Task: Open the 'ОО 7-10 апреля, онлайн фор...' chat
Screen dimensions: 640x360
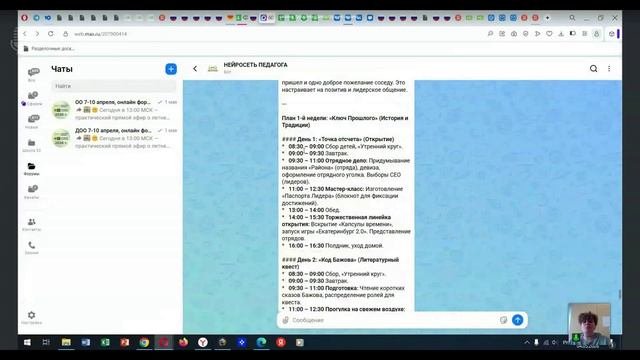Action: [114, 109]
